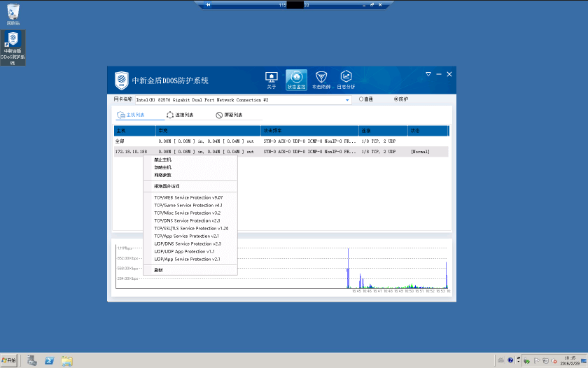
Task: Select TCP/Game Service Protection v4.1
Action: (190, 206)
